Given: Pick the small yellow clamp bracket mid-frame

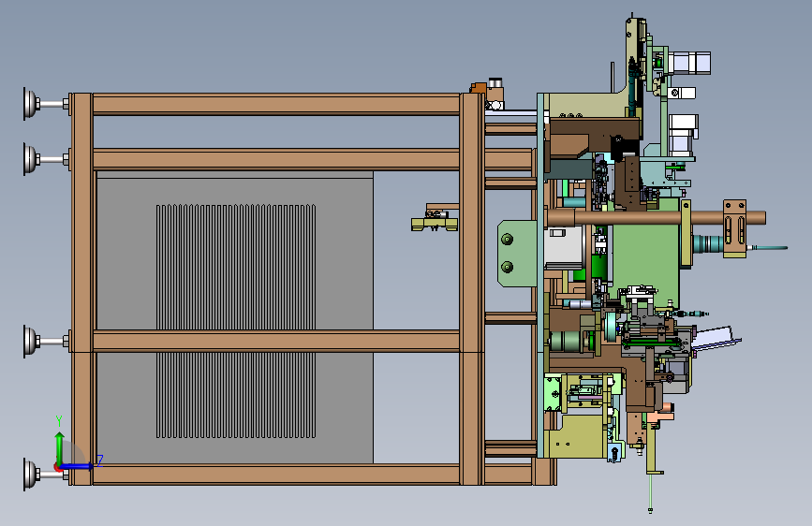Looking at the screenshot, I should [435, 224].
